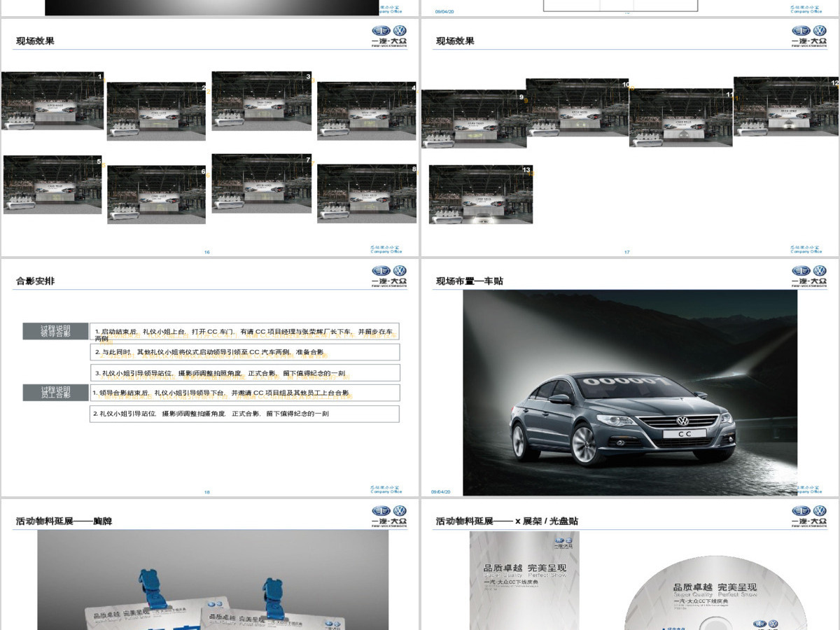Click page number 18

(x=207, y=492)
